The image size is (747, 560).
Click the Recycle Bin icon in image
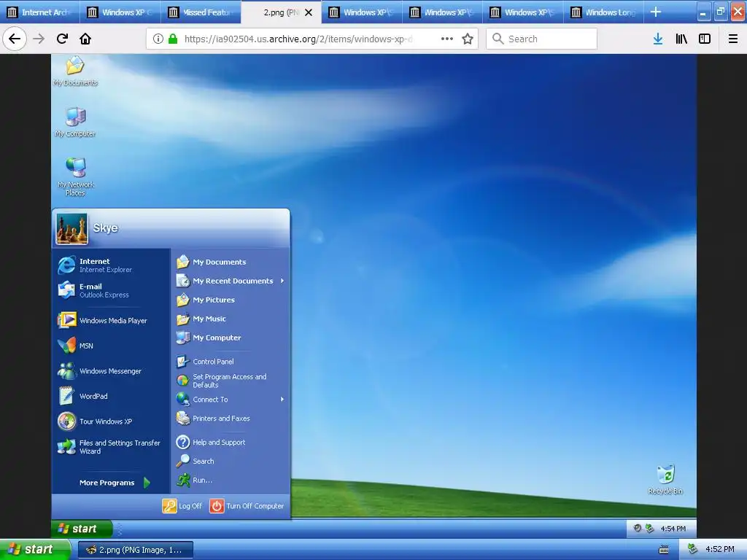coord(665,480)
